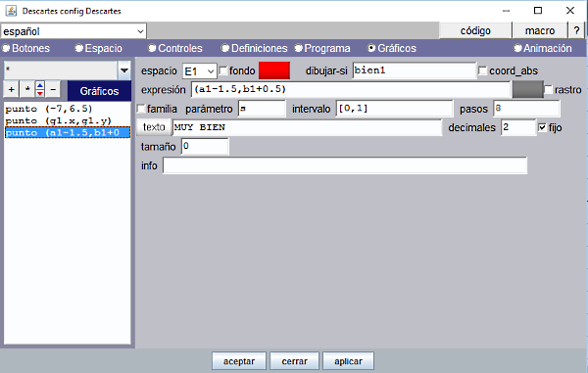Toggle the fondo checkbox
This screenshot has height=373, width=588.
pos(223,70)
